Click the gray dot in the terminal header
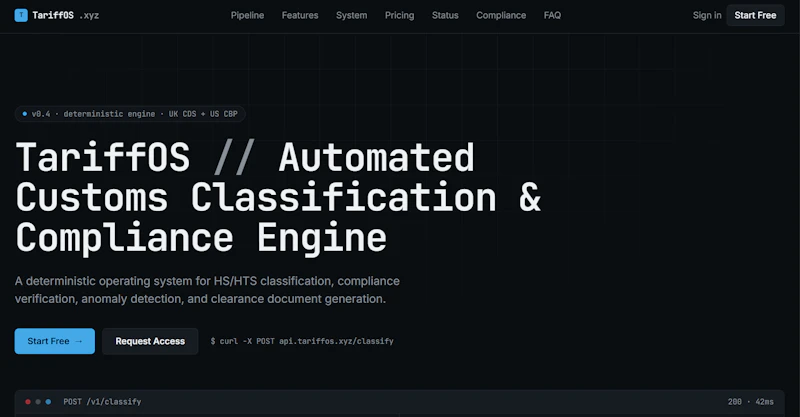Viewport: 800px width, 417px height. coord(38,402)
